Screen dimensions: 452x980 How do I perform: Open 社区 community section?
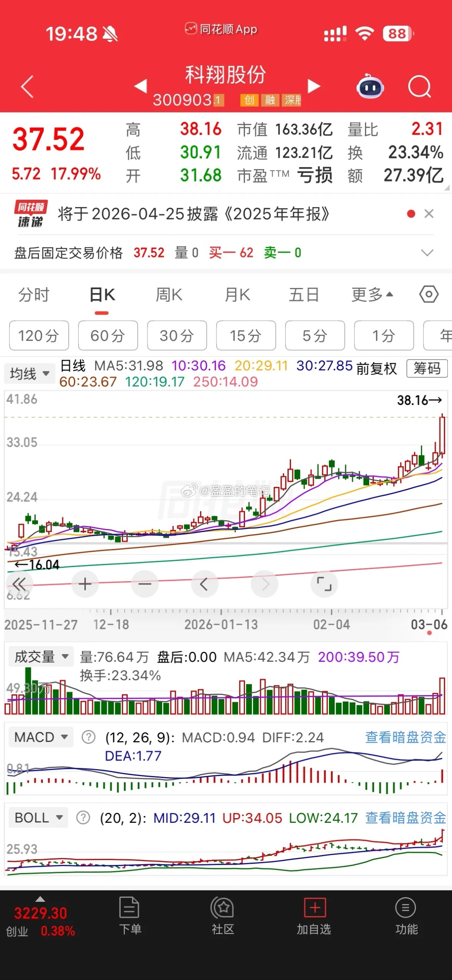[x=223, y=916]
